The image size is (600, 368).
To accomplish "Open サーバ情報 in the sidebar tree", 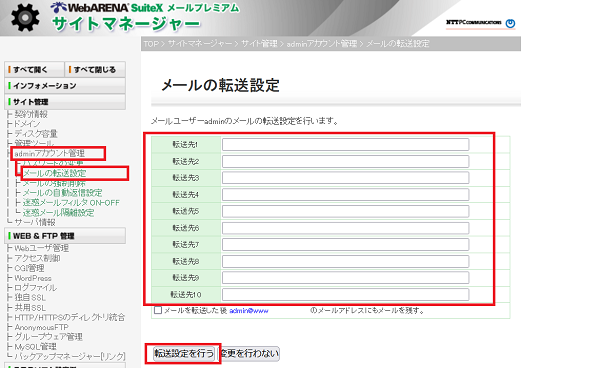I will point(35,222).
